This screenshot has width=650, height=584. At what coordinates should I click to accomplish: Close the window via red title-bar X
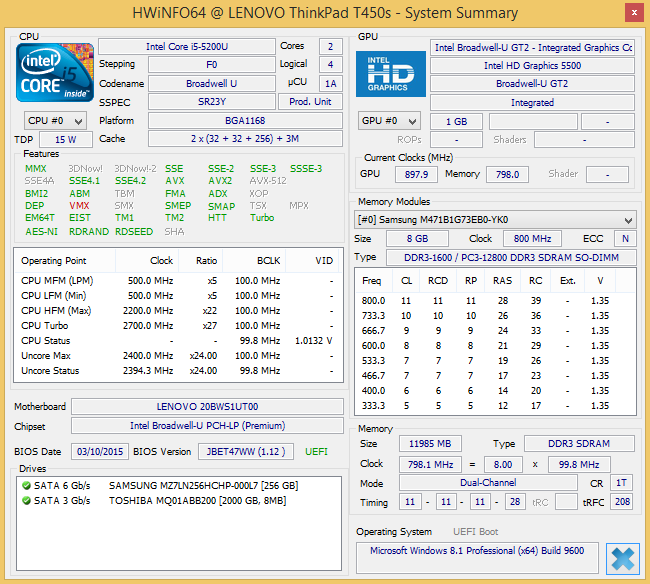click(x=634, y=13)
